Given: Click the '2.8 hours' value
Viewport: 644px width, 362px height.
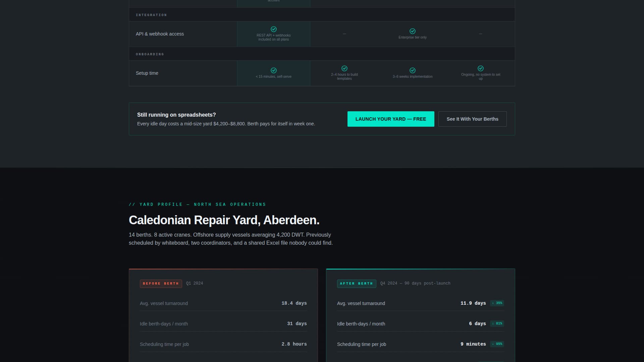Looking at the screenshot, I should pos(294,344).
